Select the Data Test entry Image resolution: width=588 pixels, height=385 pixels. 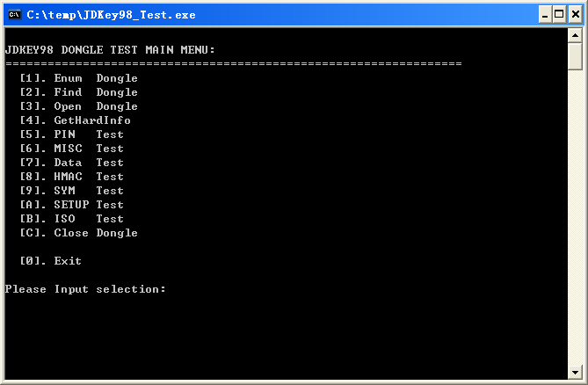click(x=71, y=163)
